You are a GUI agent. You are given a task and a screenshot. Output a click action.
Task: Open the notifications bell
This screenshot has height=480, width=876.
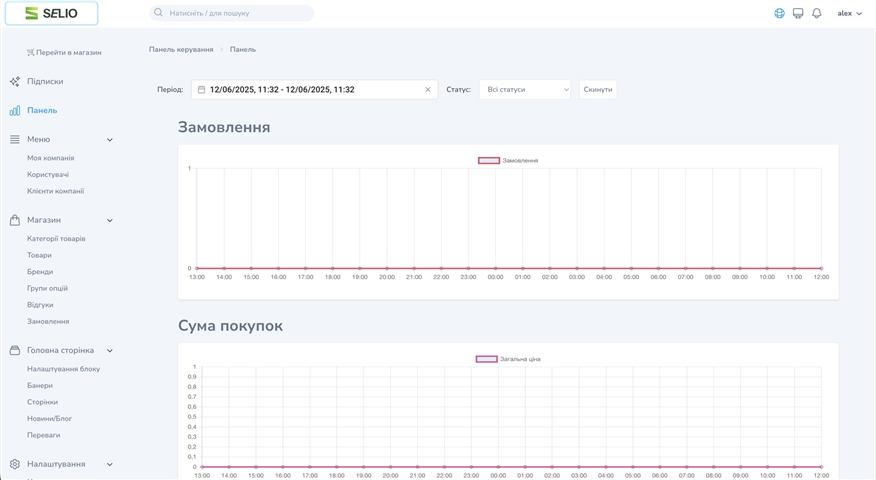tap(816, 13)
